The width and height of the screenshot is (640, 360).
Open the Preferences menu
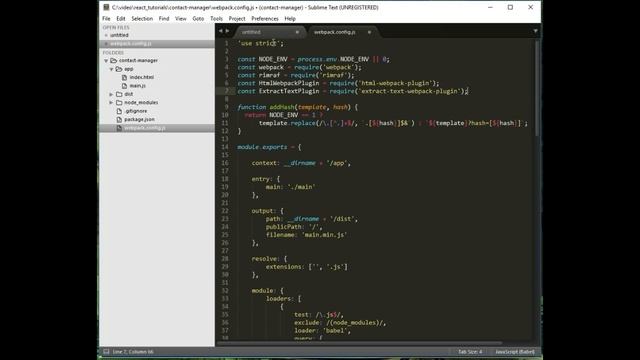(x=264, y=19)
